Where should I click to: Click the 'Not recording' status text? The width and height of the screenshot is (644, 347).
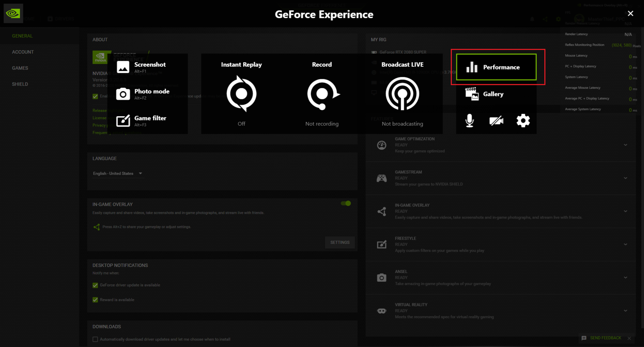322,124
